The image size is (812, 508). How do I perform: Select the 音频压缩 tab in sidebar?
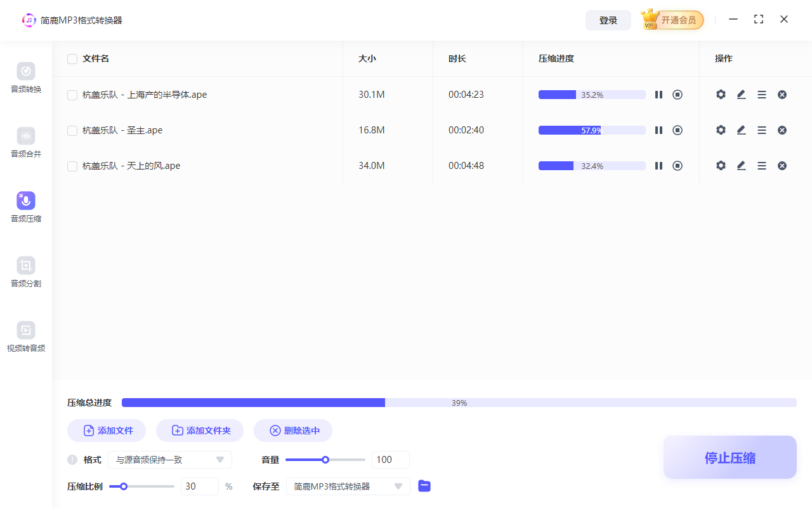click(x=25, y=207)
